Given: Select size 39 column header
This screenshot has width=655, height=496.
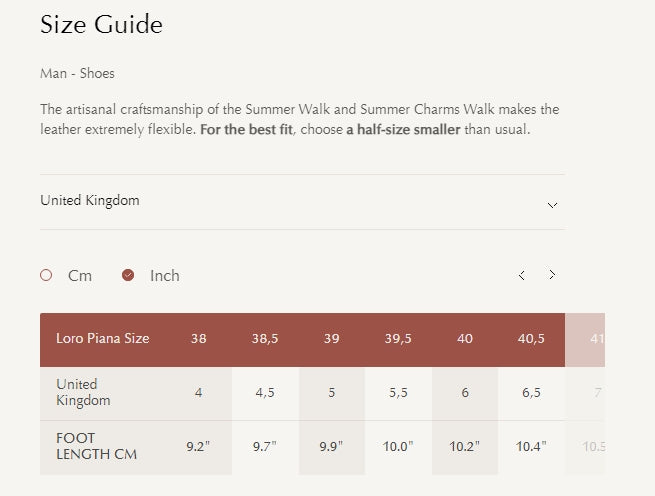Looking at the screenshot, I should (x=331, y=339).
